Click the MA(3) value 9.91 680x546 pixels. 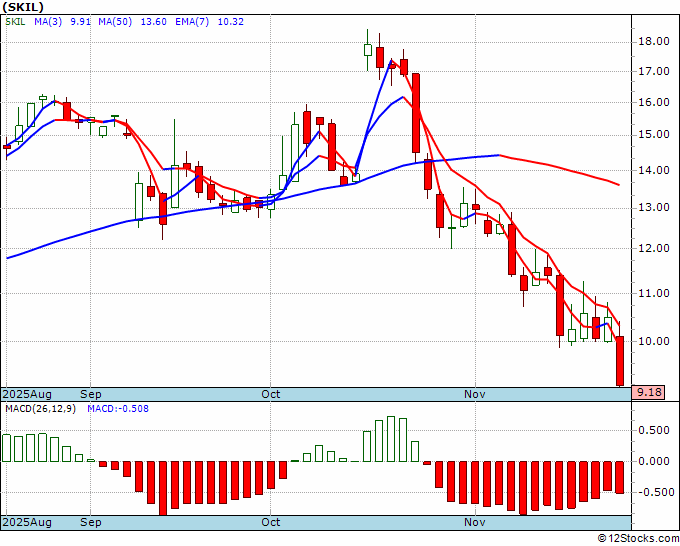click(80, 22)
